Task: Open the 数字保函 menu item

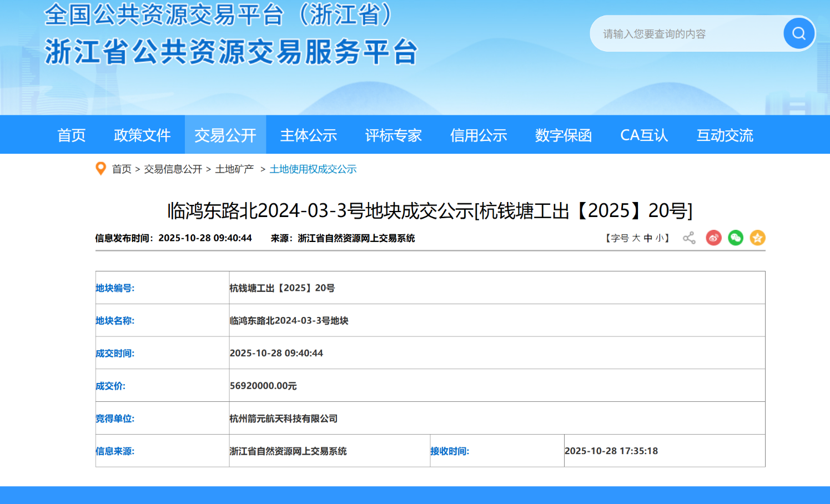Action: (564, 135)
